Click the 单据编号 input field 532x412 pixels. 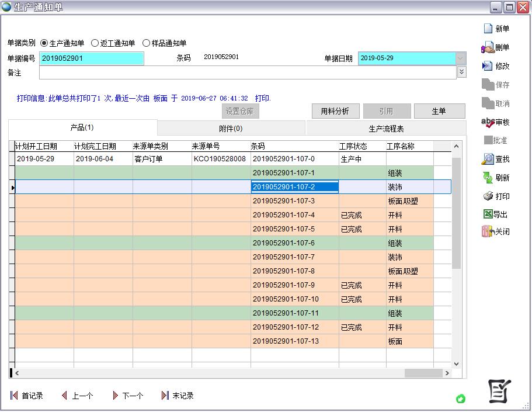click(x=92, y=58)
